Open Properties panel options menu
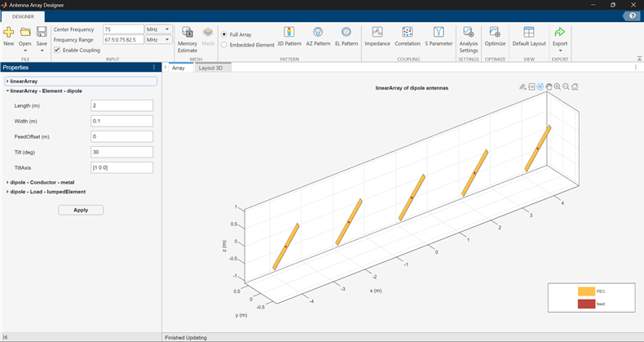The height and width of the screenshot is (342, 644). point(154,68)
